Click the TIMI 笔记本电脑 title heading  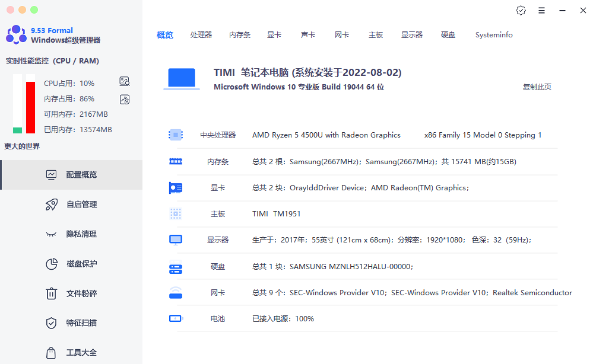(307, 72)
